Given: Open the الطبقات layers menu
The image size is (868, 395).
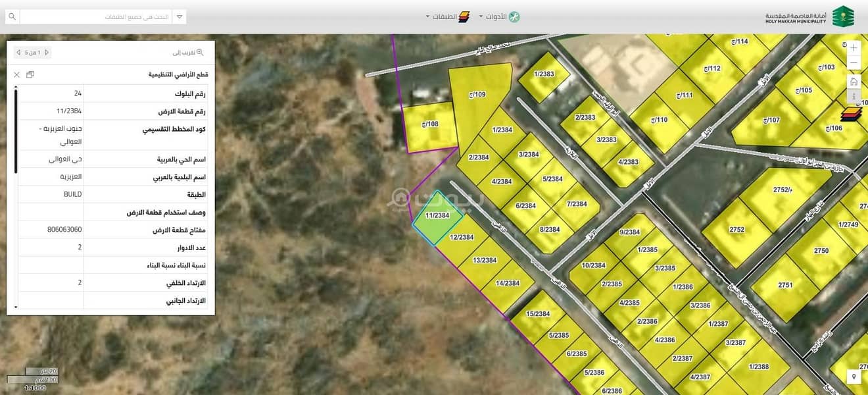Looking at the screenshot, I should coord(447,16).
